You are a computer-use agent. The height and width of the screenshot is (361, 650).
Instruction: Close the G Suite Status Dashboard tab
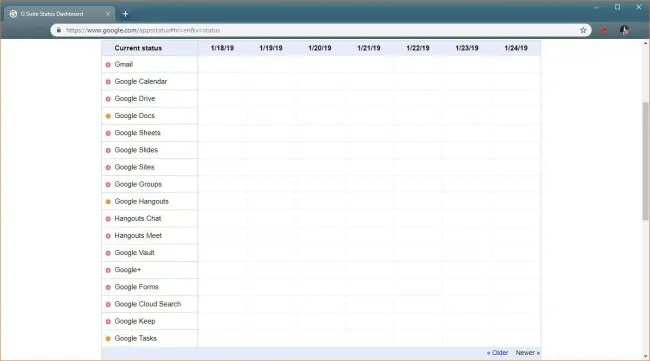[108, 14]
